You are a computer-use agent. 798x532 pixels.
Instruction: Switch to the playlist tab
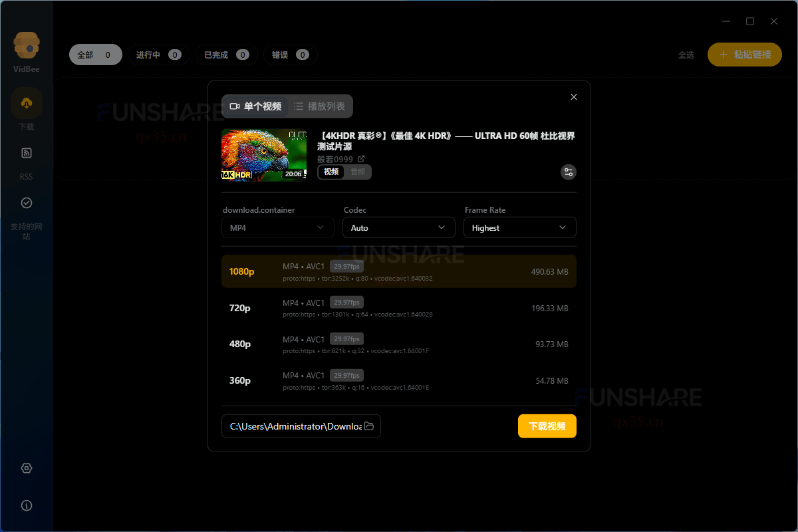click(319, 106)
